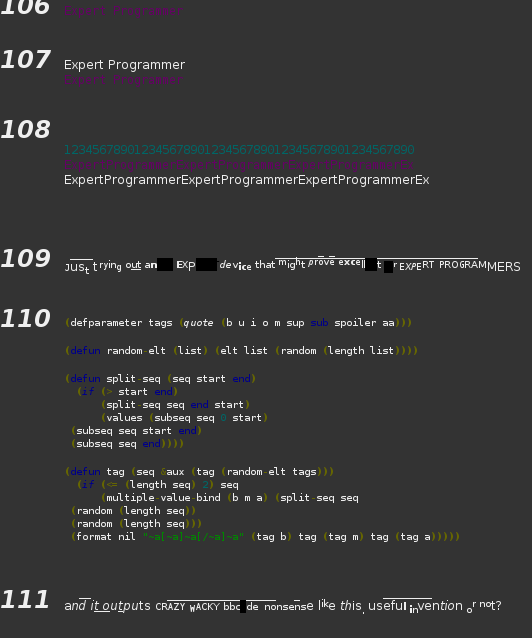Reveal the spoiler block inside 'bbcode' in post 111

243,606
